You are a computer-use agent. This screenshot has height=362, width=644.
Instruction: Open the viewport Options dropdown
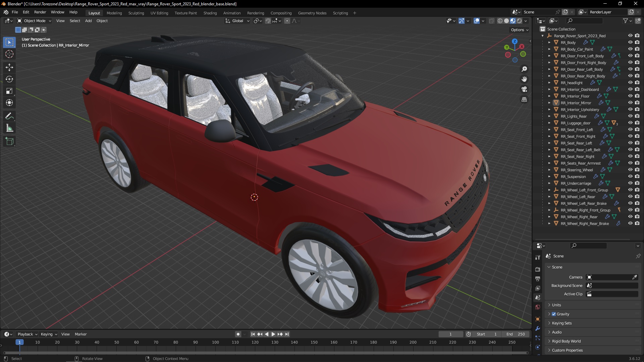coord(520,30)
